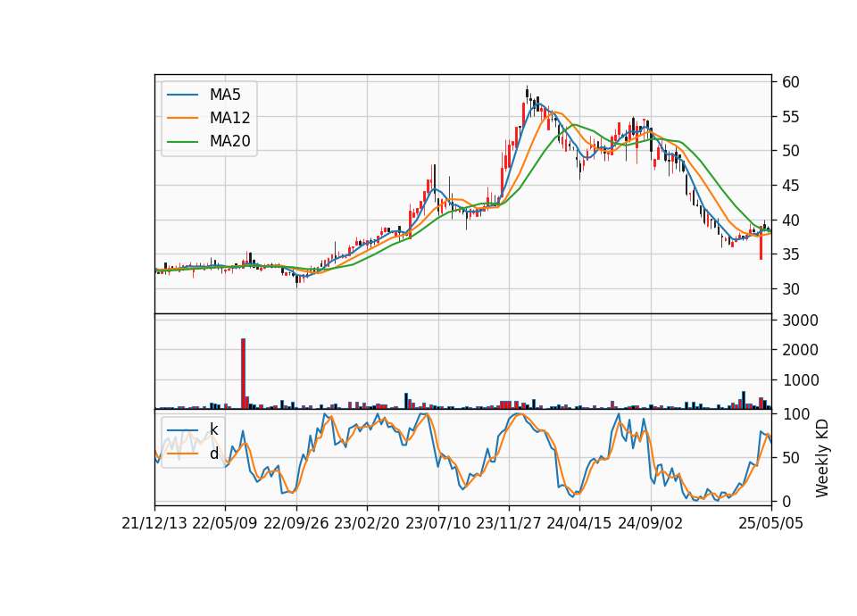
Task: Click the Weekly KD axis label
Action: (x=822, y=458)
